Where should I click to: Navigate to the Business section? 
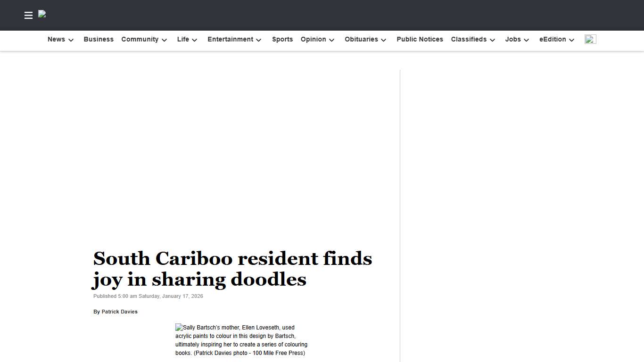pyautogui.click(x=99, y=40)
